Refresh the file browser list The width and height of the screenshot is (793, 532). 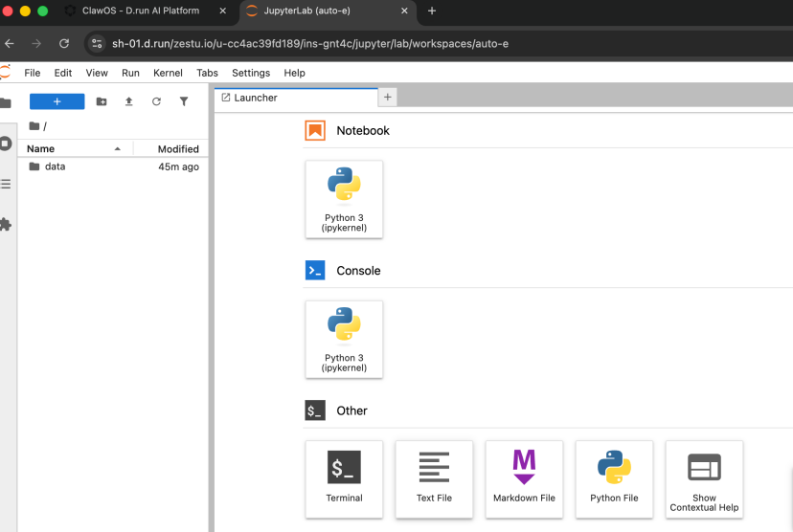pyautogui.click(x=156, y=101)
